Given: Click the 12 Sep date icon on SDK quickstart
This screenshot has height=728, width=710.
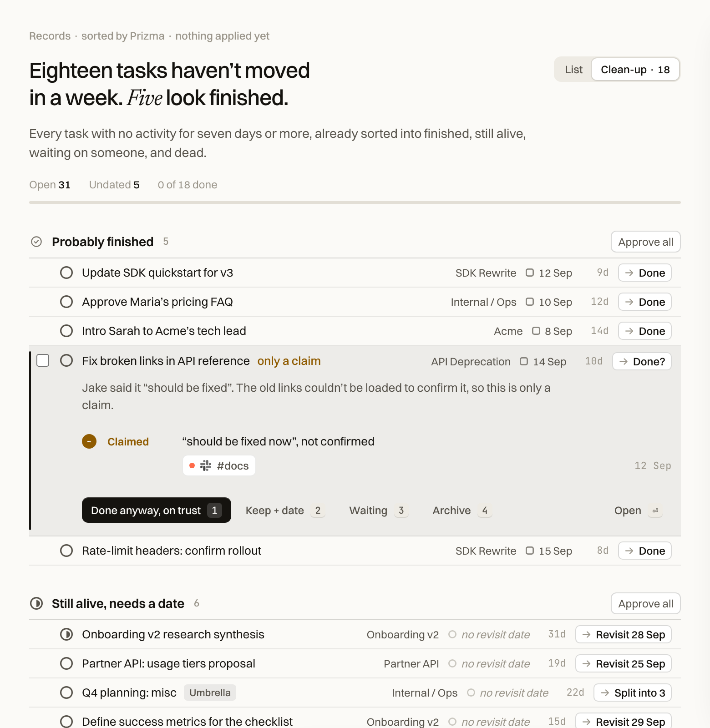Looking at the screenshot, I should point(530,273).
